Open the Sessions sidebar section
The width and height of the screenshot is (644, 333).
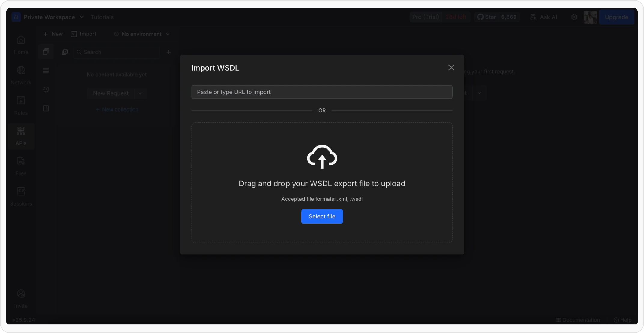[21, 197]
